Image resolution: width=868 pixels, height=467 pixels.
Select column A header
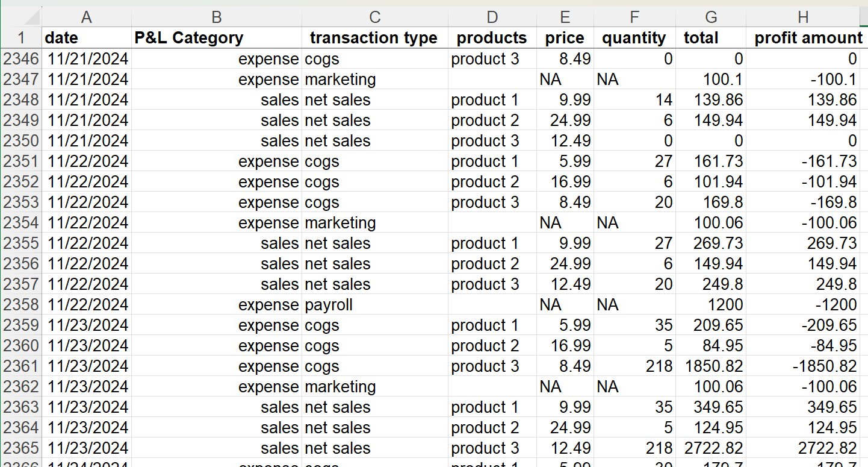pos(86,17)
